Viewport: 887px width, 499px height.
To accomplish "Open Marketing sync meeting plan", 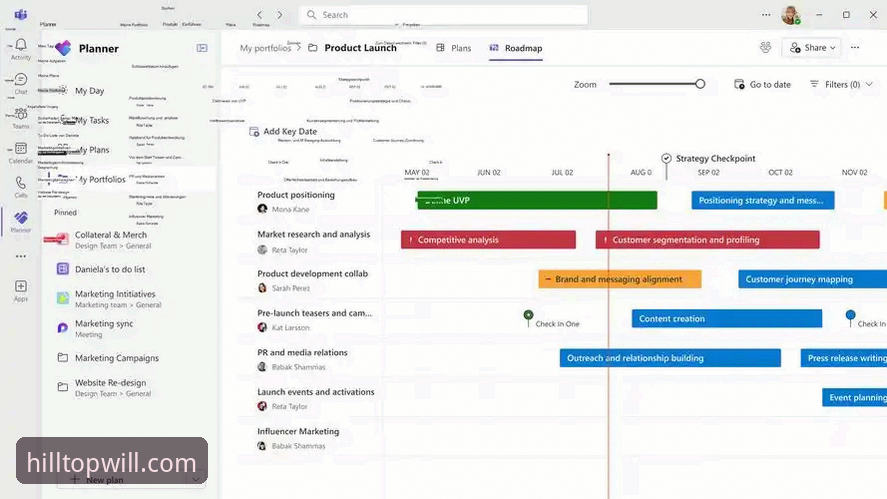I will click(x=104, y=328).
